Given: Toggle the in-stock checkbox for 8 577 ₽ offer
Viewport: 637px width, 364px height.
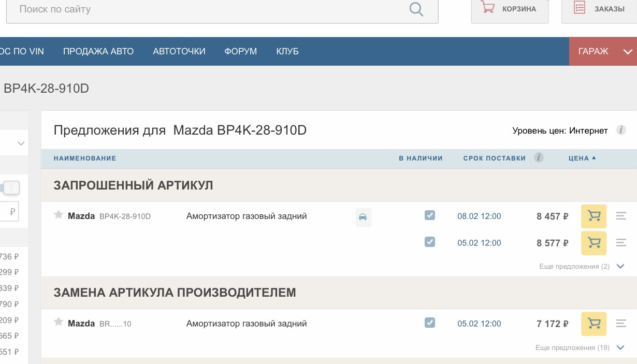Looking at the screenshot, I should coord(429,242).
